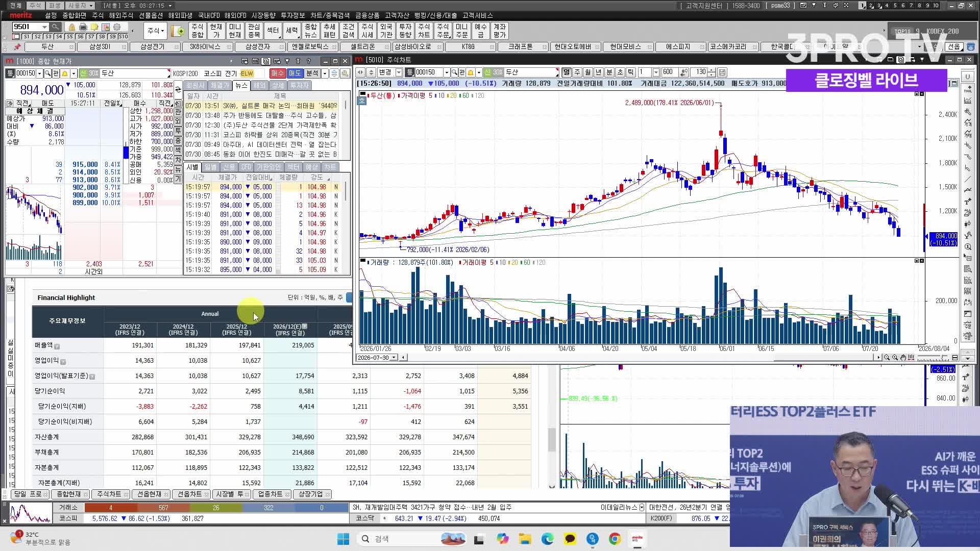
Task: Open the 변경 dropdown in the 주식차트 toolbar
Action: coord(398,72)
